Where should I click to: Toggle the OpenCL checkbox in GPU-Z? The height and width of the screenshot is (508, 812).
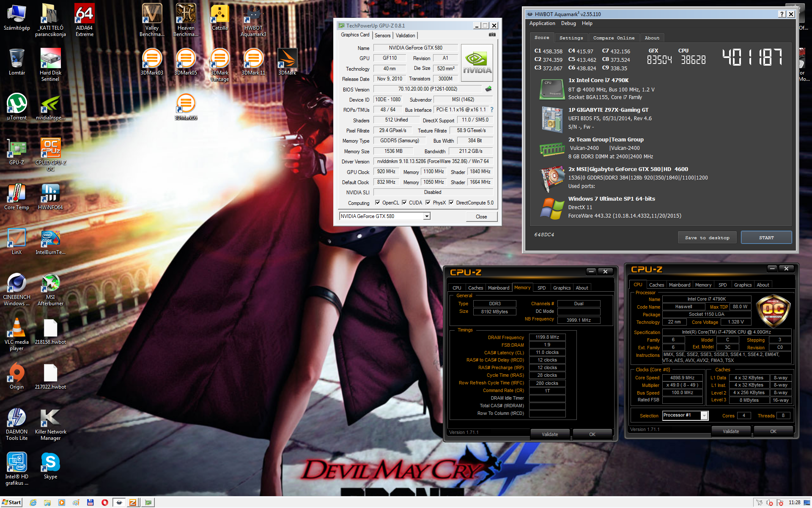(378, 202)
